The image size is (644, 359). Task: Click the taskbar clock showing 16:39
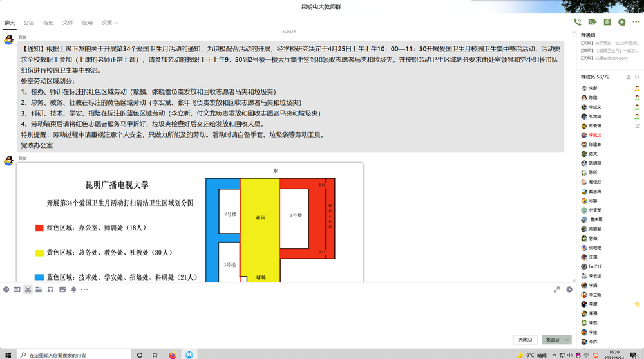pos(614,355)
